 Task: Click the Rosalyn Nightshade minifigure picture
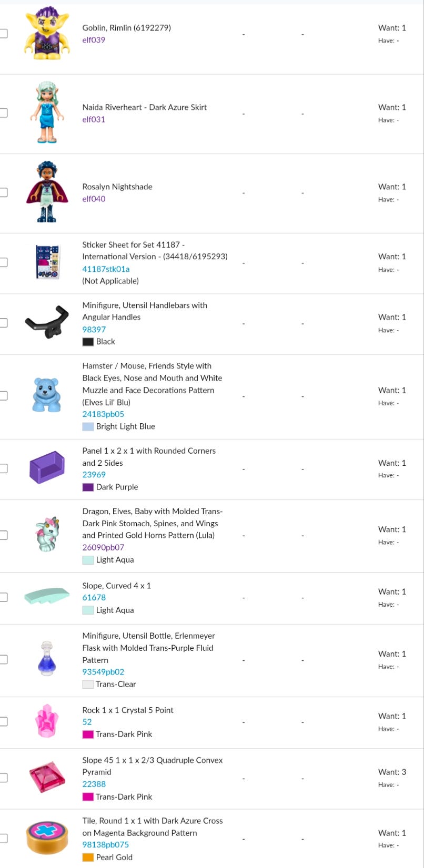(47, 192)
